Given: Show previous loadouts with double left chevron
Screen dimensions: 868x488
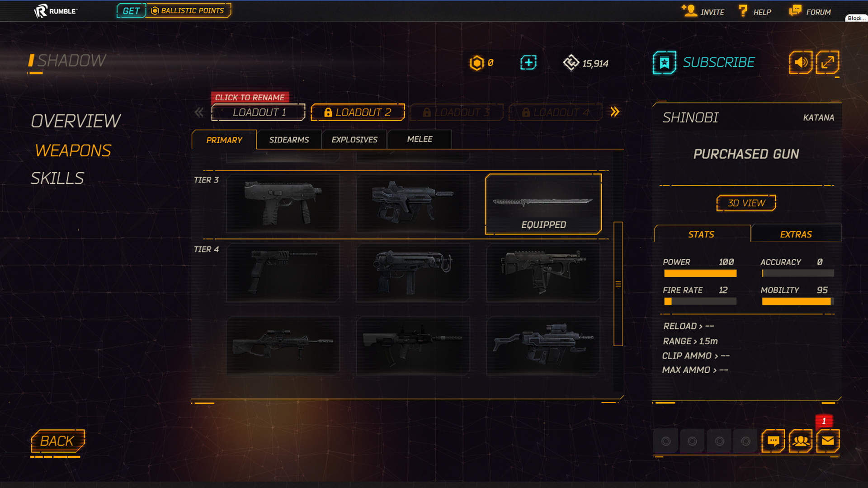Looking at the screenshot, I should [199, 113].
